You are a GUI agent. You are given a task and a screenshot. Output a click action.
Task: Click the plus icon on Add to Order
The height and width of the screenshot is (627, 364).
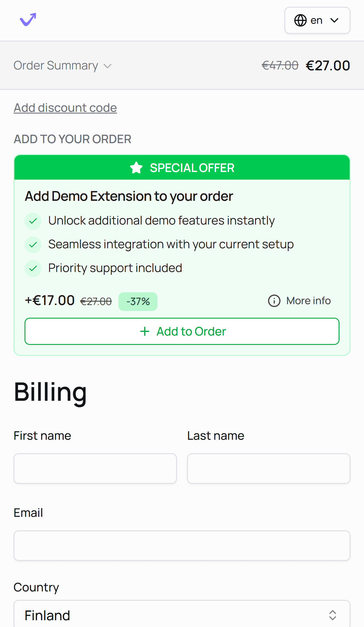145,331
